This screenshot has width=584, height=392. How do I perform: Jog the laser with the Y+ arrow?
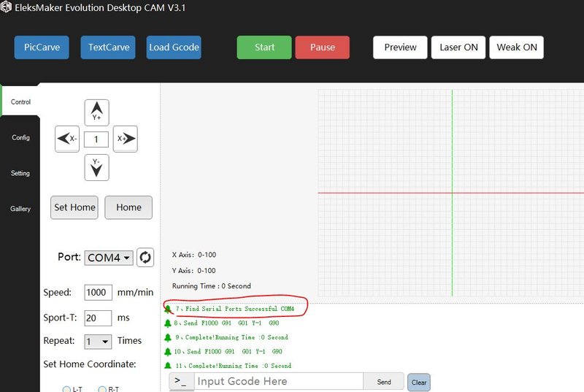point(97,112)
